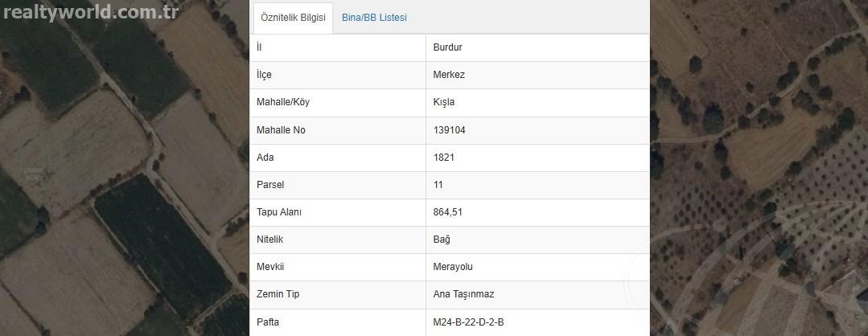The height and width of the screenshot is (336, 868).
Task: Click the İlçe row label
Action: click(x=264, y=75)
